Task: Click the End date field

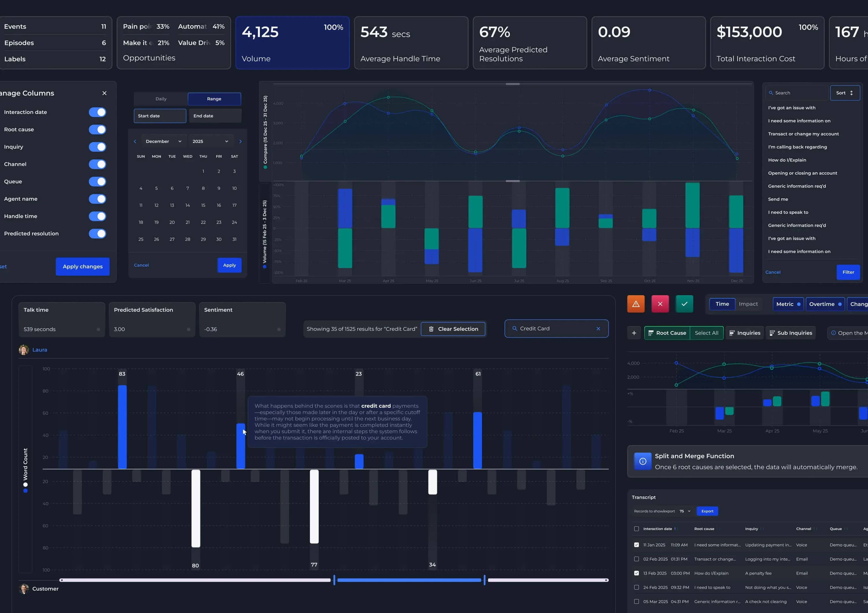Action: [x=215, y=116]
